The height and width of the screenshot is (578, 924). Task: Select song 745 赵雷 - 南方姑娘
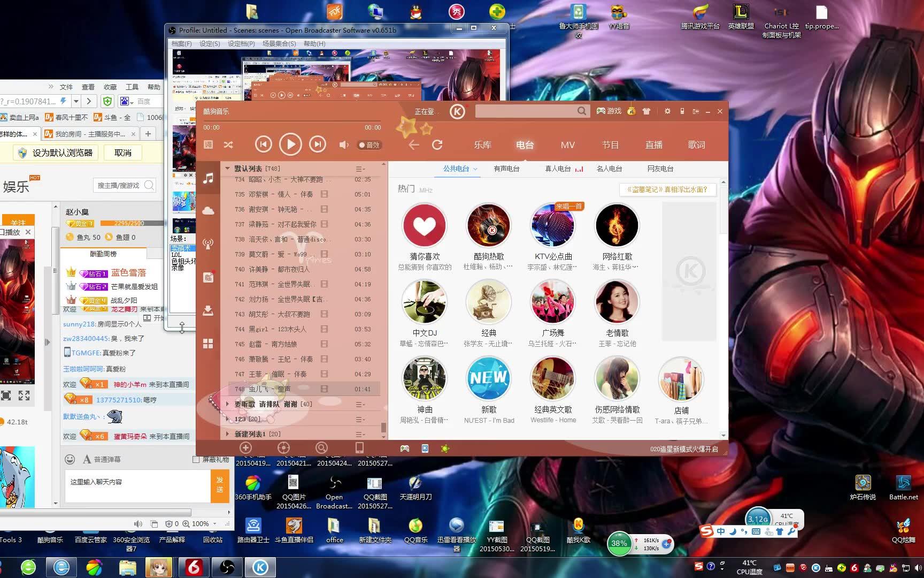click(303, 344)
